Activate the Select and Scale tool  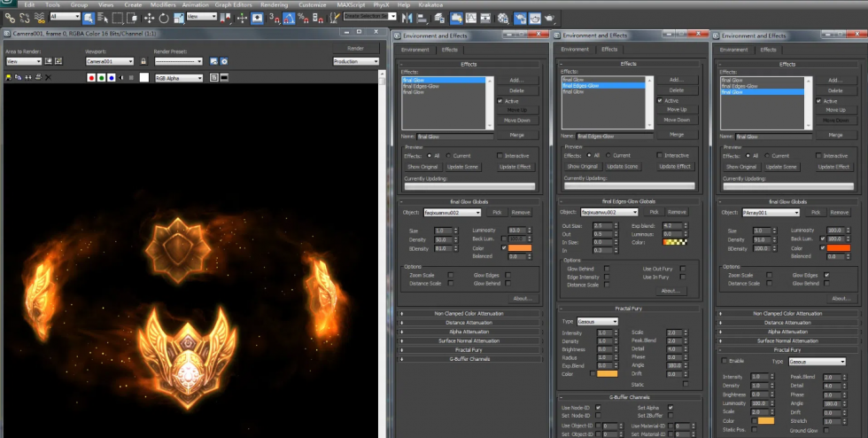pos(179,18)
